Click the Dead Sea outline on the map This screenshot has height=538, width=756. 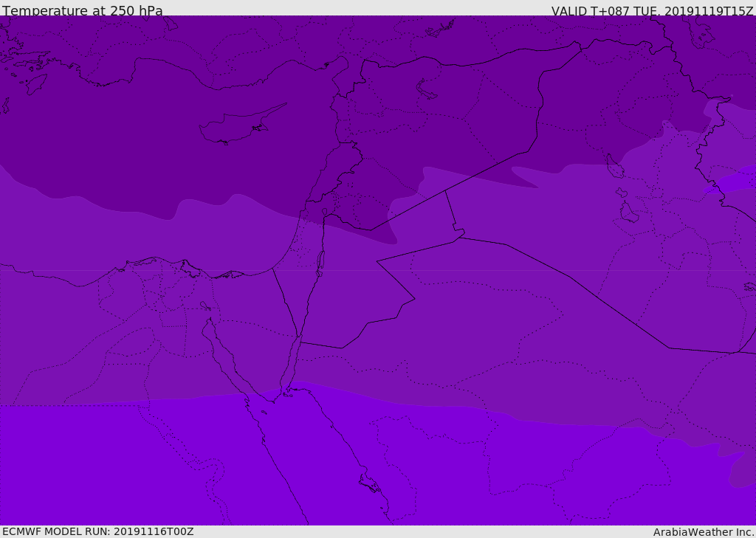point(320,263)
